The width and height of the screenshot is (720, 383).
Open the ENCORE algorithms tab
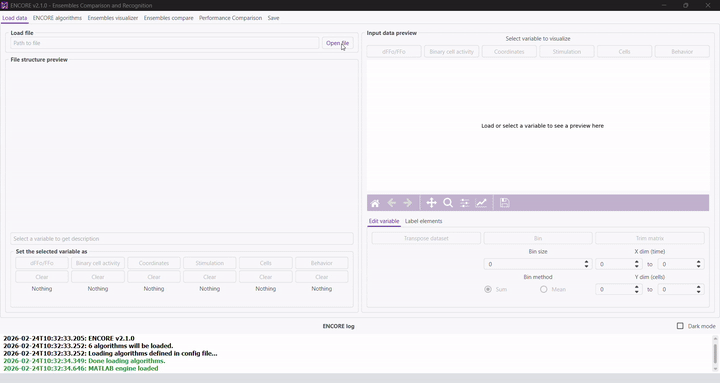tap(57, 18)
